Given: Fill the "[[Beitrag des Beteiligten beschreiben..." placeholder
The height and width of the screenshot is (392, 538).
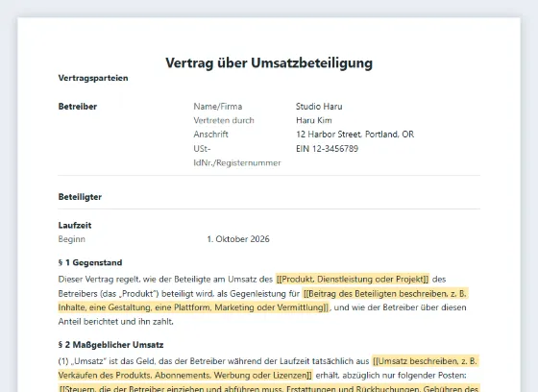Looking at the screenshot, I should pos(263,301).
